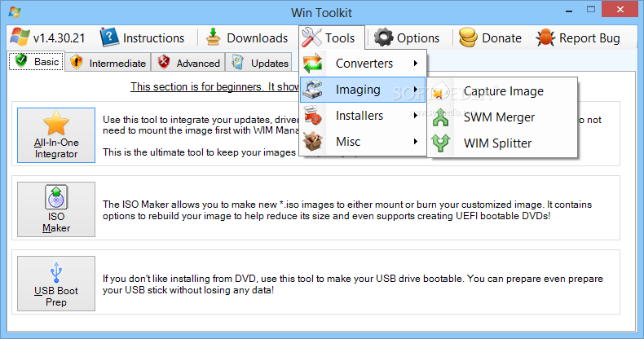Click the USB Boot Prep USB symbol

pos(56,271)
